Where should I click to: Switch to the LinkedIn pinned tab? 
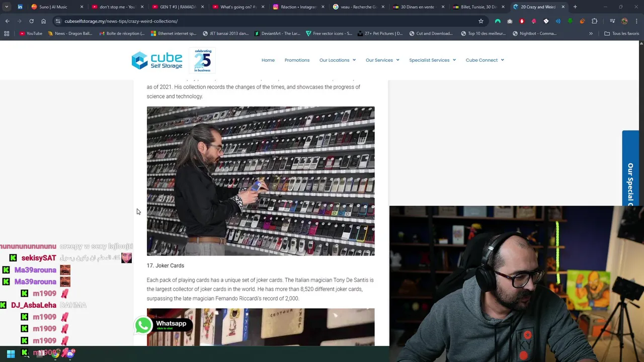point(20,7)
